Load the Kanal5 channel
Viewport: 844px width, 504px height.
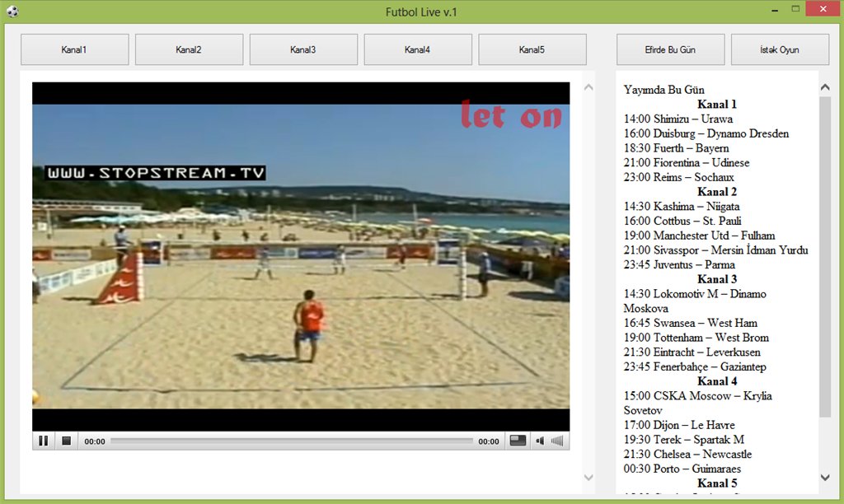(532, 49)
